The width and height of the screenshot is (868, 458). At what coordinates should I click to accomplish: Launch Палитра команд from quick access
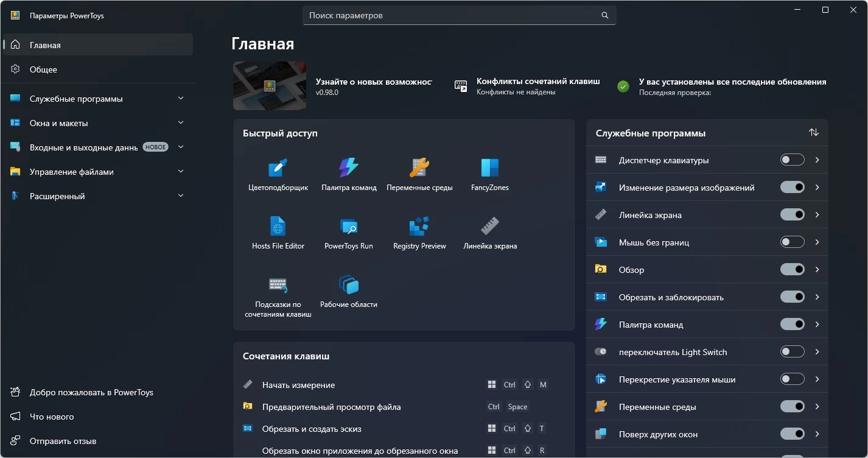349,167
